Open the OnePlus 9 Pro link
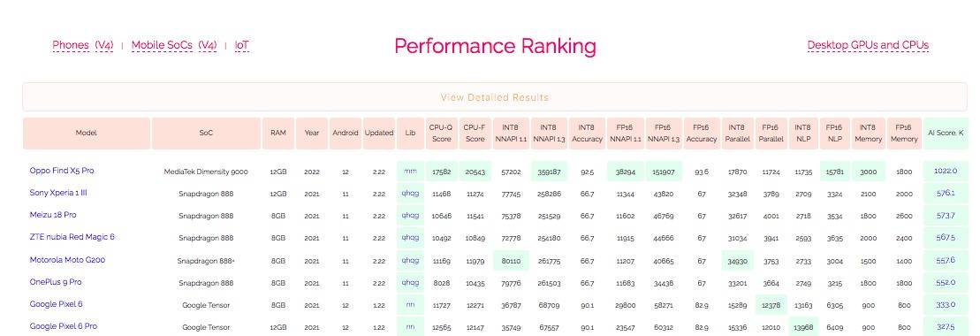980x336 pixels. click(x=55, y=282)
